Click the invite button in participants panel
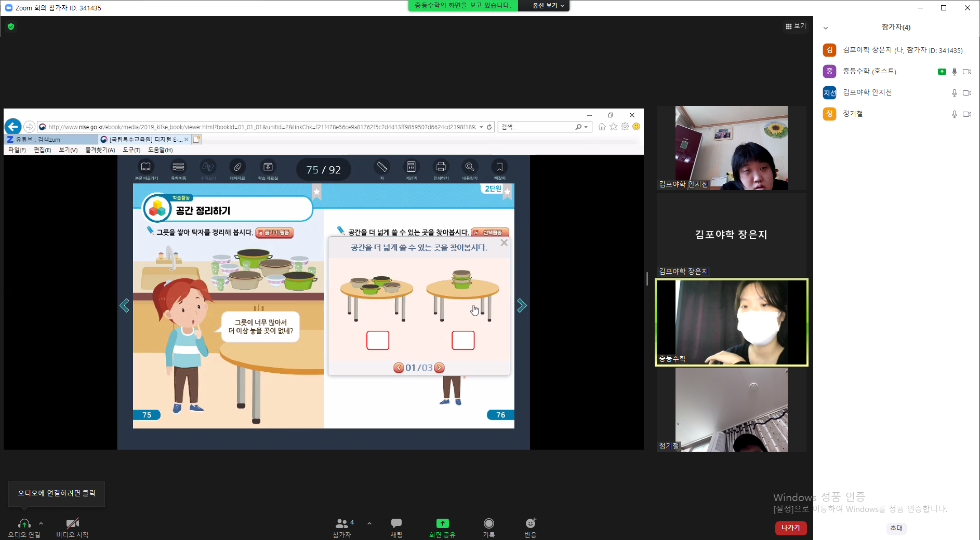Image resolution: width=980 pixels, height=540 pixels. [896, 528]
